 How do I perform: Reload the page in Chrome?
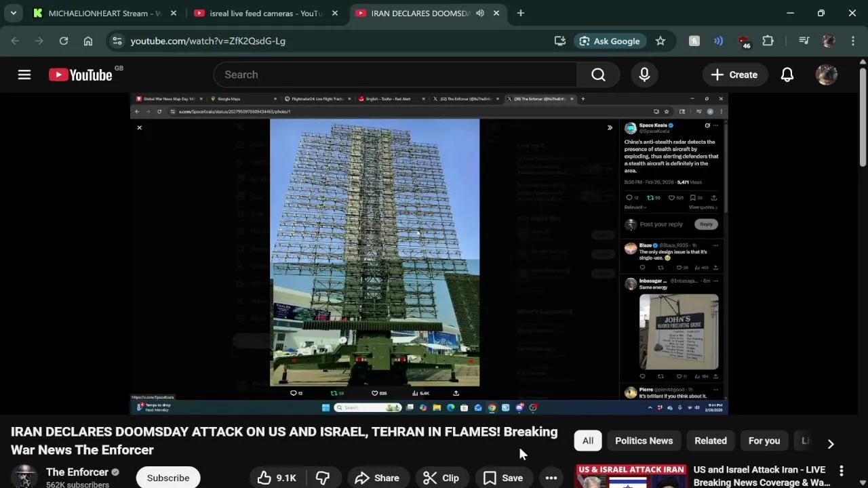tap(64, 41)
